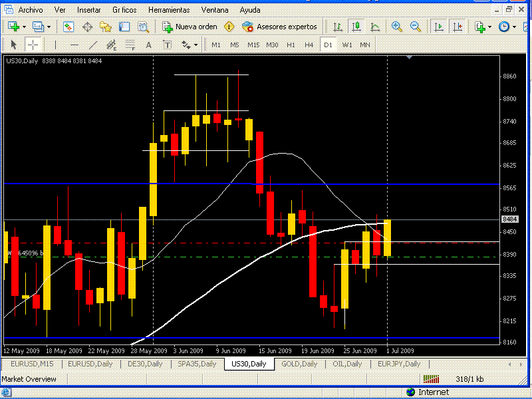Viewport: 532px width, 399px height.
Task: Zoom in on the chart
Action: (397, 27)
